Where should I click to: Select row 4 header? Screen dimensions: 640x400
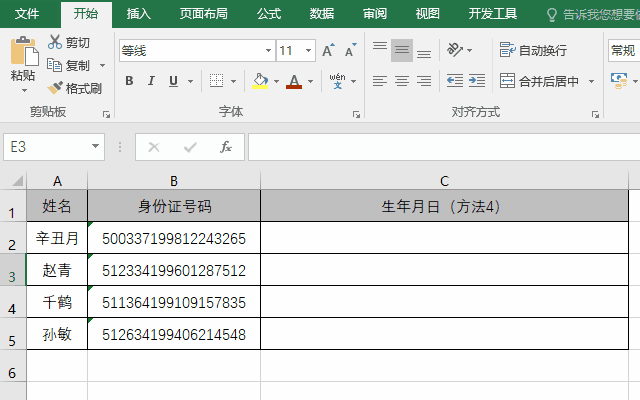tap(12, 302)
